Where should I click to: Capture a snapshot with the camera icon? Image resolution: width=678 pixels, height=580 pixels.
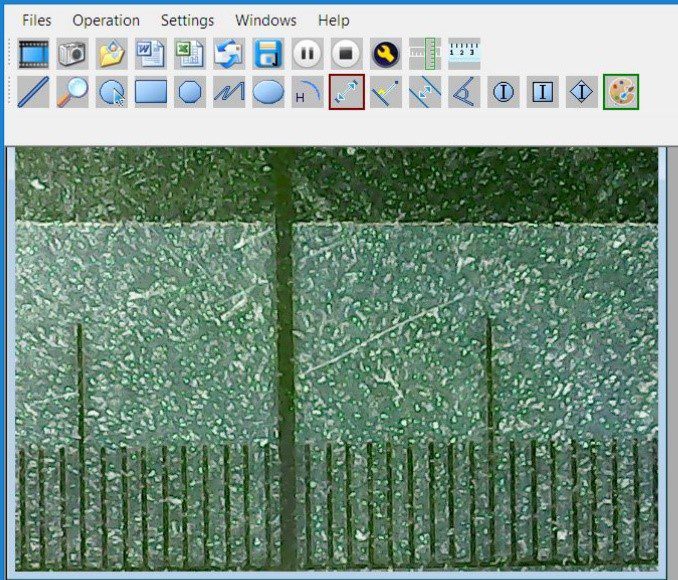tap(72, 54)
